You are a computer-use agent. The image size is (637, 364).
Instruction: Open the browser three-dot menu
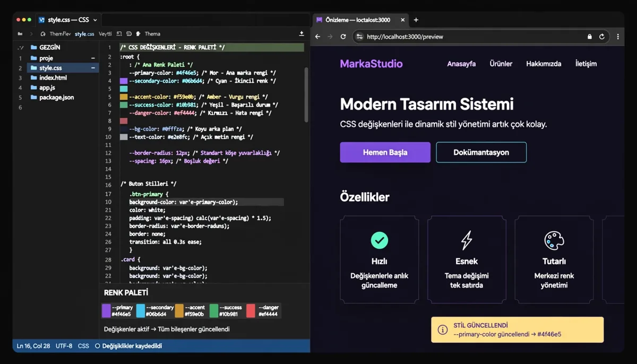pos(618,37)
